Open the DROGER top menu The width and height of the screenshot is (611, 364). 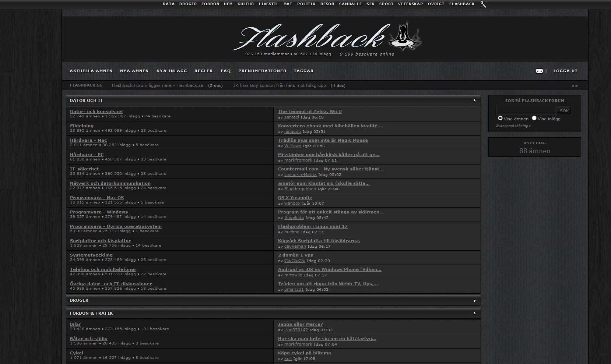pyautogui.click(x=188, y=4)
